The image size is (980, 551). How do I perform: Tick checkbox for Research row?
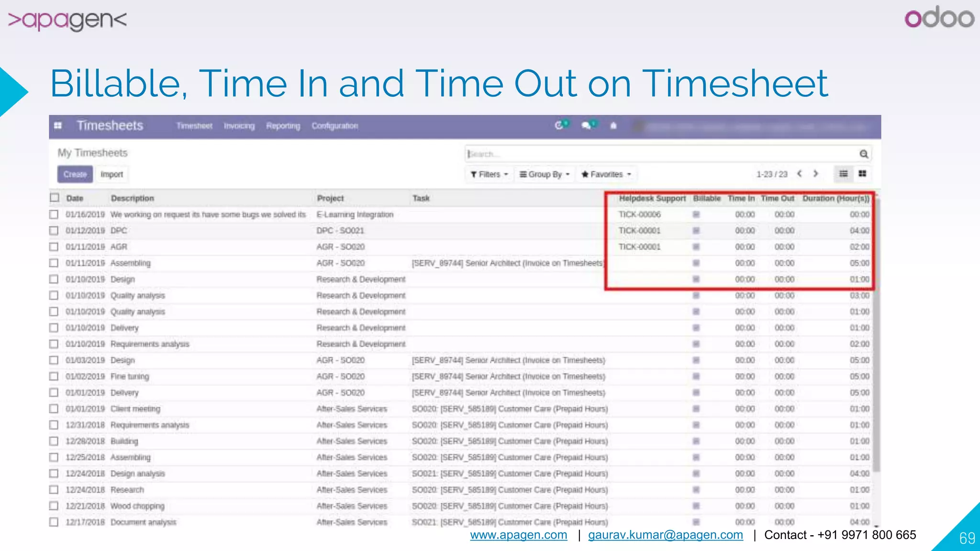click(x=54, y=490)
